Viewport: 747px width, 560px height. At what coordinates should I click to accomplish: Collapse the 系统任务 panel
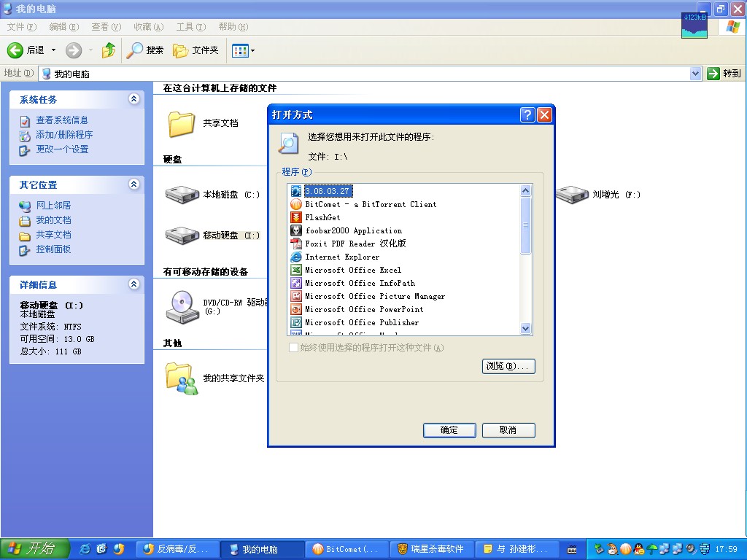click(x=134, y=99)
